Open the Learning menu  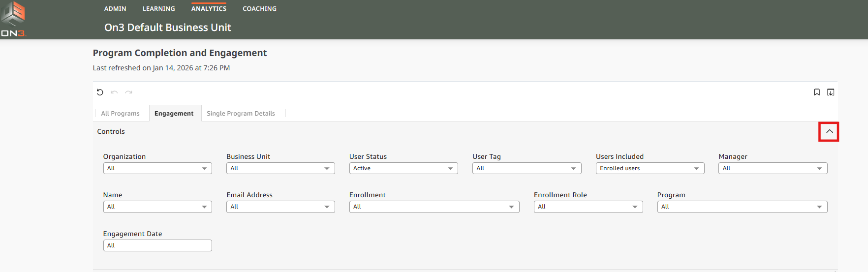(158, 9)
